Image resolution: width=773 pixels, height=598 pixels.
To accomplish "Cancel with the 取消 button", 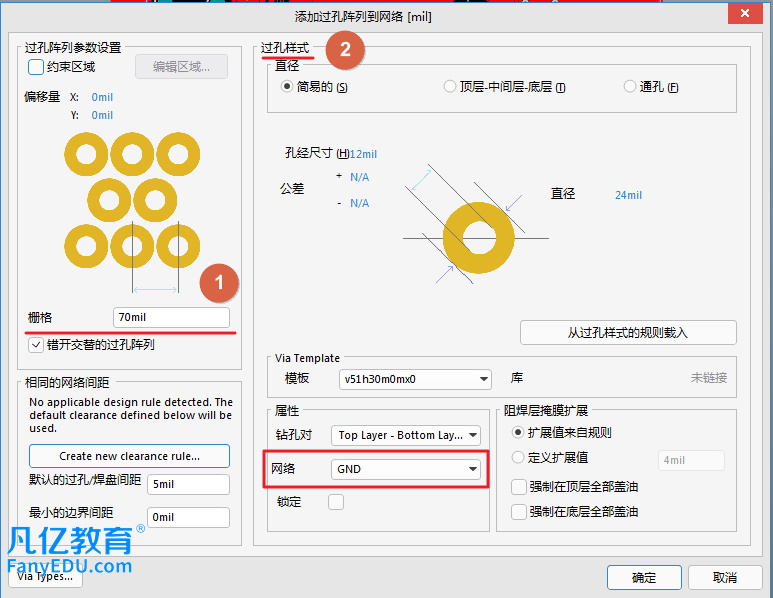I will tap(725, 577).
